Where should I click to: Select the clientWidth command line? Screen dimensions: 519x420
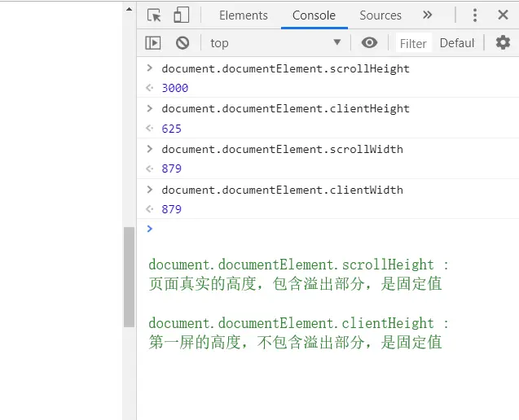(x=282, y=190)
